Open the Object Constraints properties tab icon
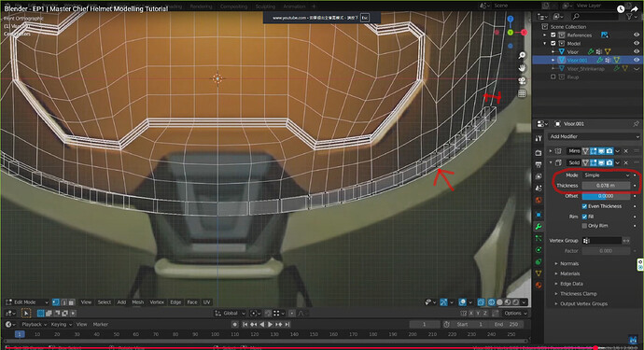Screen dimensions: 644x350 [x=539, y=261]
